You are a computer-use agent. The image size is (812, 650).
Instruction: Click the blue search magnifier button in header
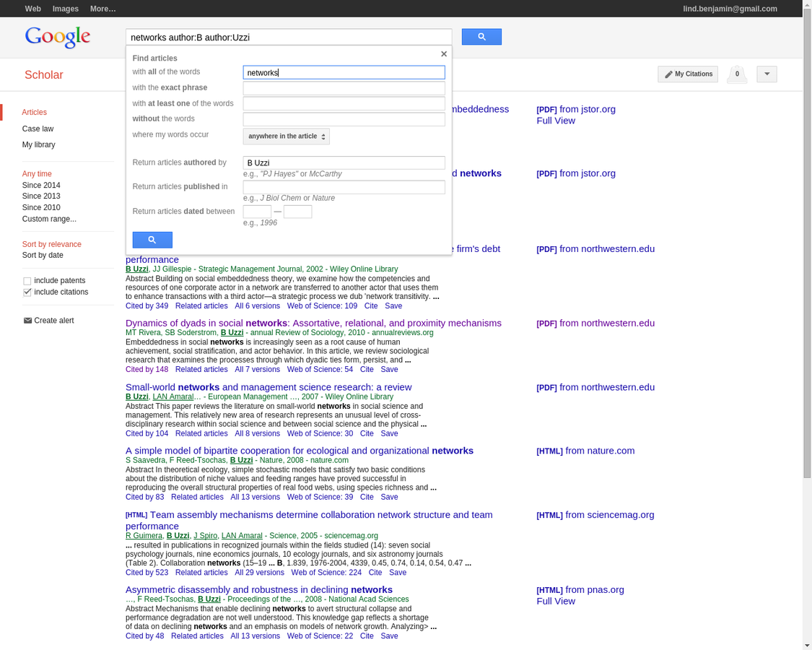[x=481, y=37]
